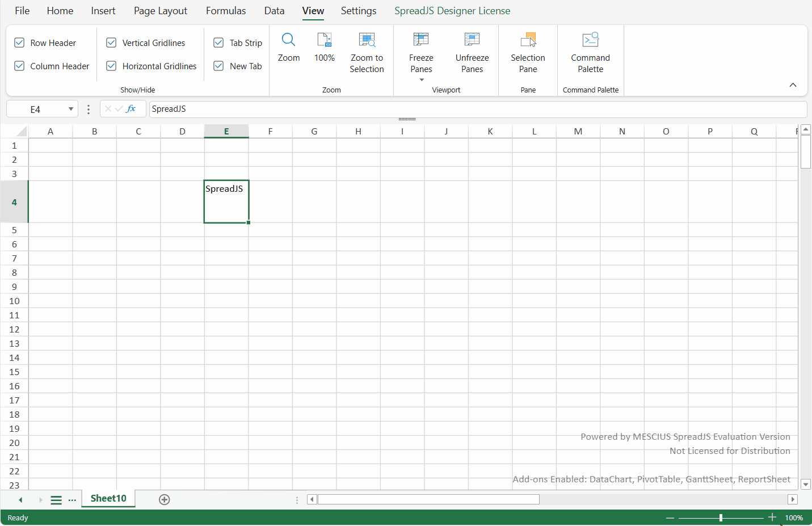This screenshot has height=526, width=812.
Task: Open the Zoom dialog magnifier icon
Action: tap(288, 40)
